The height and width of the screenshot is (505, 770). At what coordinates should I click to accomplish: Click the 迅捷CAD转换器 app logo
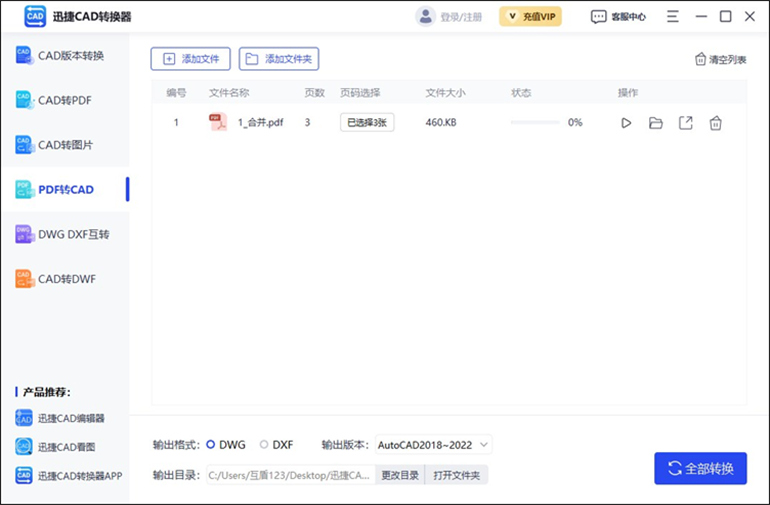click(35, 17)
